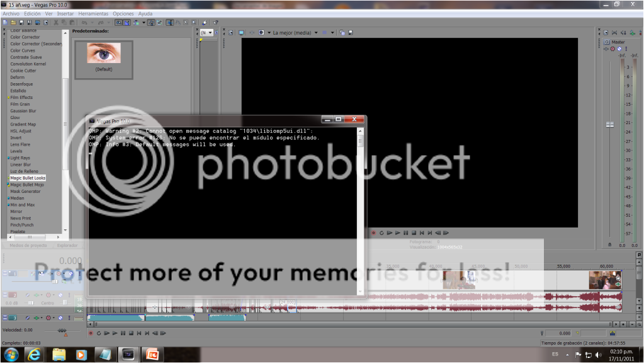Save preview snapshot to file

pyautogui.click(x=351, y=33)
